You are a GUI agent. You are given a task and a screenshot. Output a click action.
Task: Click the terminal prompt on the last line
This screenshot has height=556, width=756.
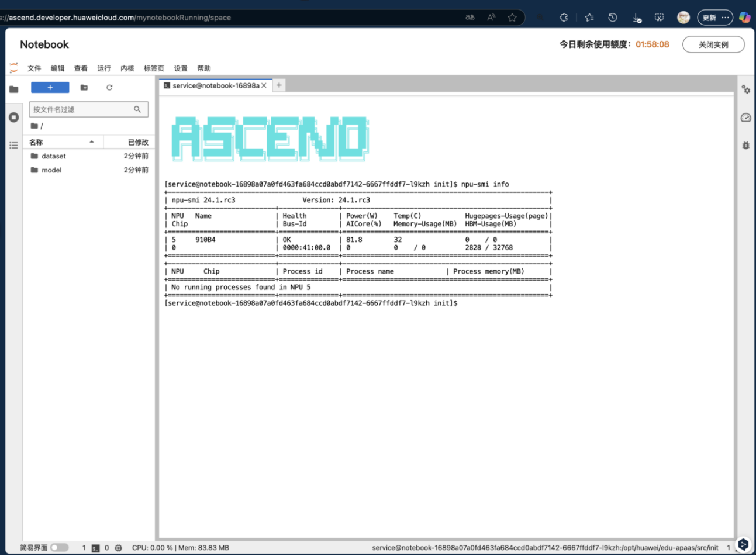(311, 303)
